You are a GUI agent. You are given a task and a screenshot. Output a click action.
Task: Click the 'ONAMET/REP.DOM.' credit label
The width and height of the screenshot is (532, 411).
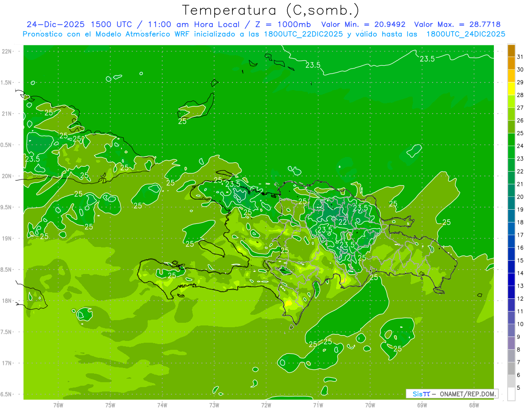(x=468, y=394)
